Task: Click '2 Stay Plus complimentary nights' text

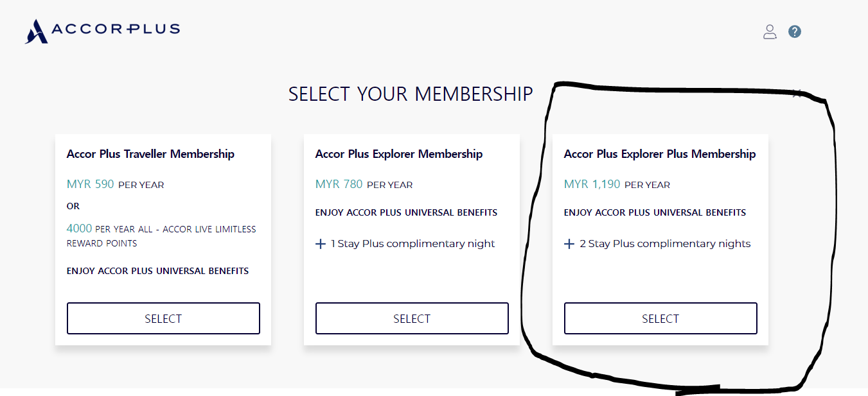Action: point(665,244)
